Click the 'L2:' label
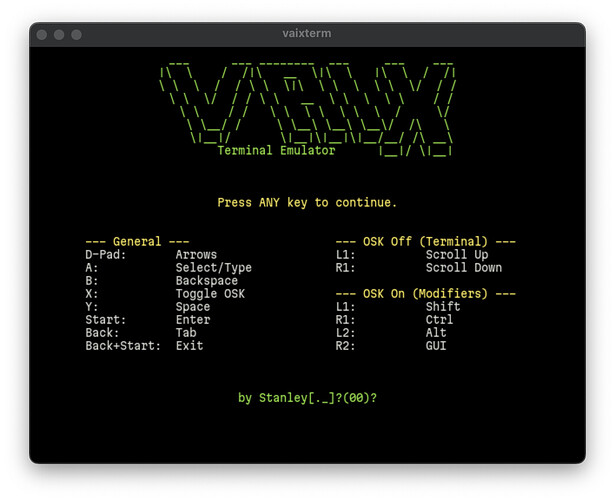 click(345, 333)
